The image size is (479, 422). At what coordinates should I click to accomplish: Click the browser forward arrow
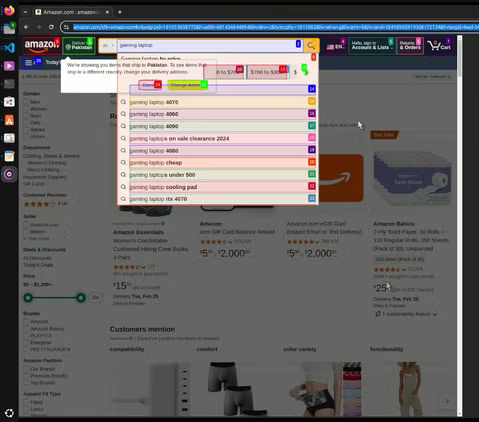pyautogui.click(x=39, y=27)
